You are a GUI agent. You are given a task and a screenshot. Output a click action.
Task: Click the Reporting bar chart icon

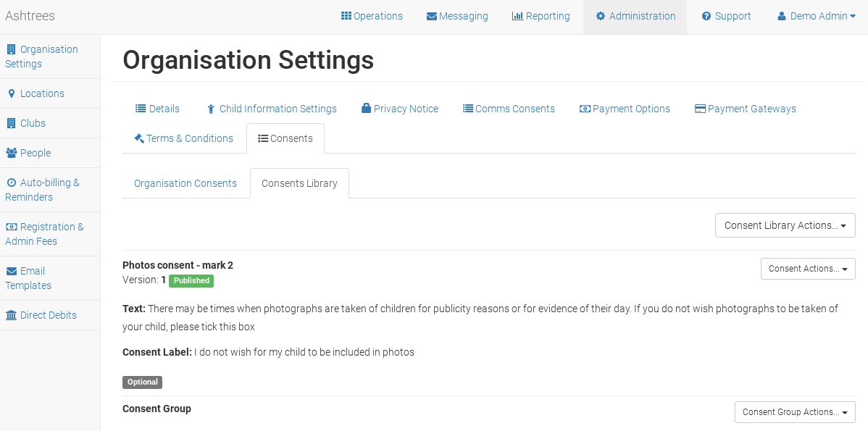[x=517, y=16]
